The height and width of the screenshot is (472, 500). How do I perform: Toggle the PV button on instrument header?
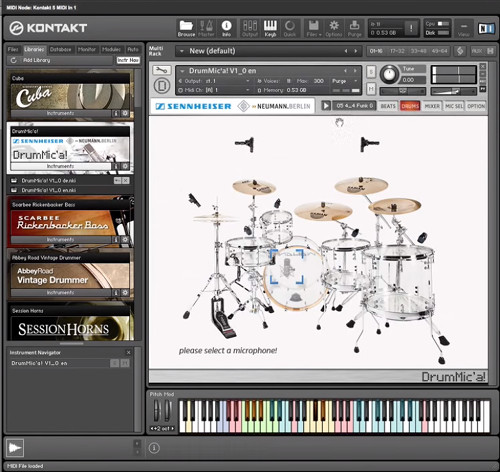point(483,89)
